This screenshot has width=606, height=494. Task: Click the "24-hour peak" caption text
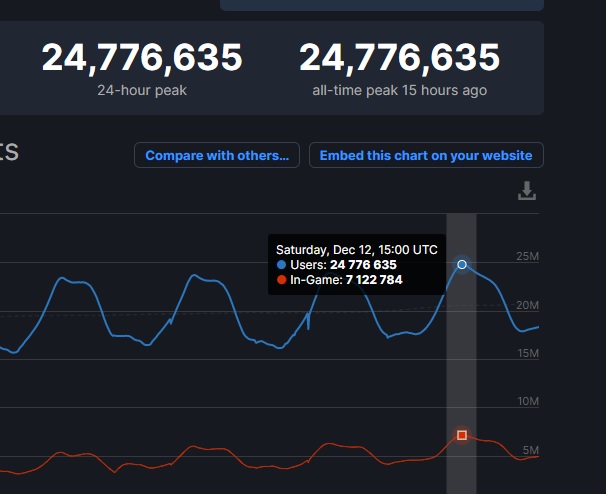[142, 90]
